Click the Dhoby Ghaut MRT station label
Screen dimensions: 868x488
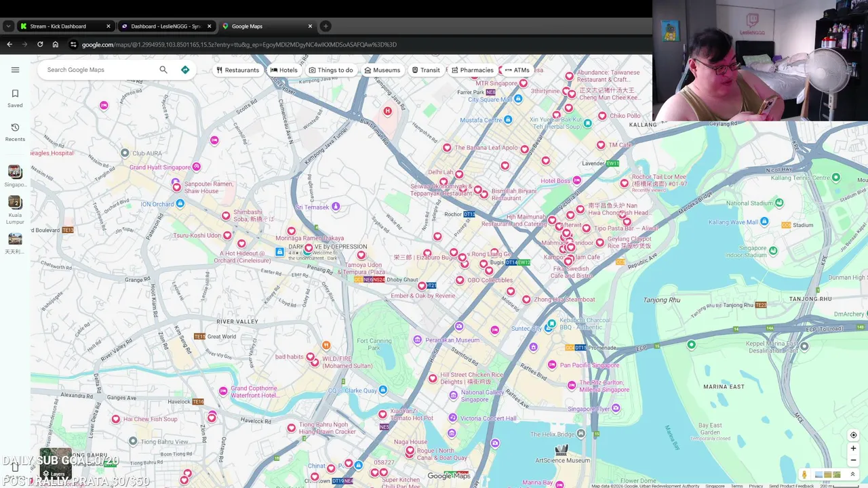point(402,280)
